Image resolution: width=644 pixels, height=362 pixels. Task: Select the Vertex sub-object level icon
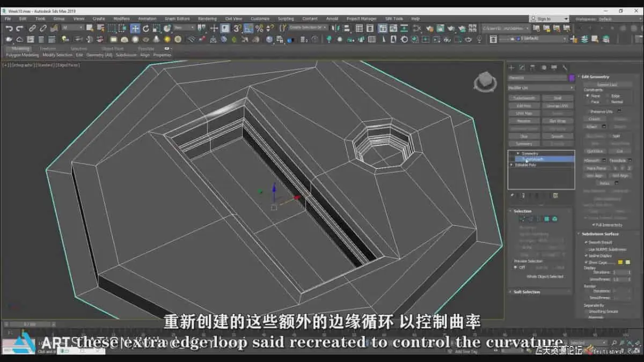point(522,219)
